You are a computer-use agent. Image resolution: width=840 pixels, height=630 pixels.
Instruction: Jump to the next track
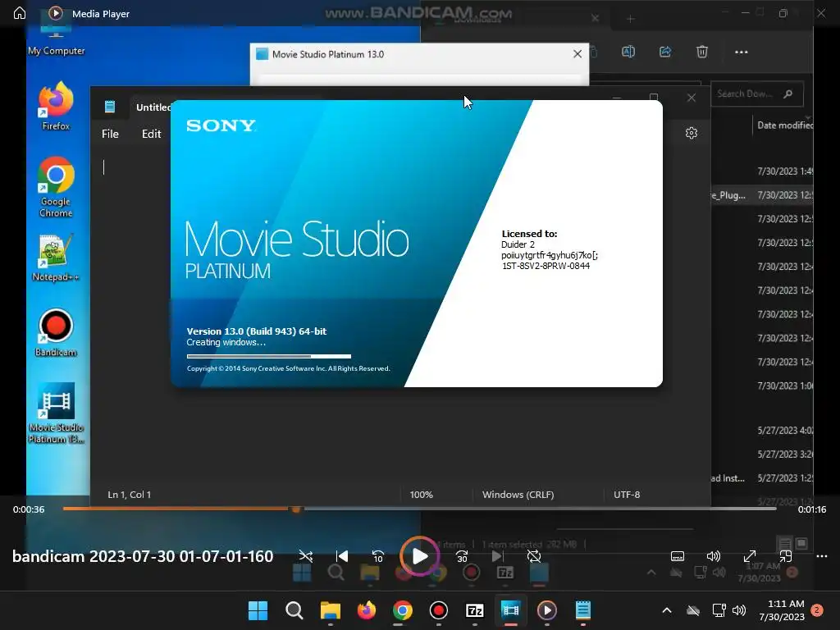(x=498, y=556)
